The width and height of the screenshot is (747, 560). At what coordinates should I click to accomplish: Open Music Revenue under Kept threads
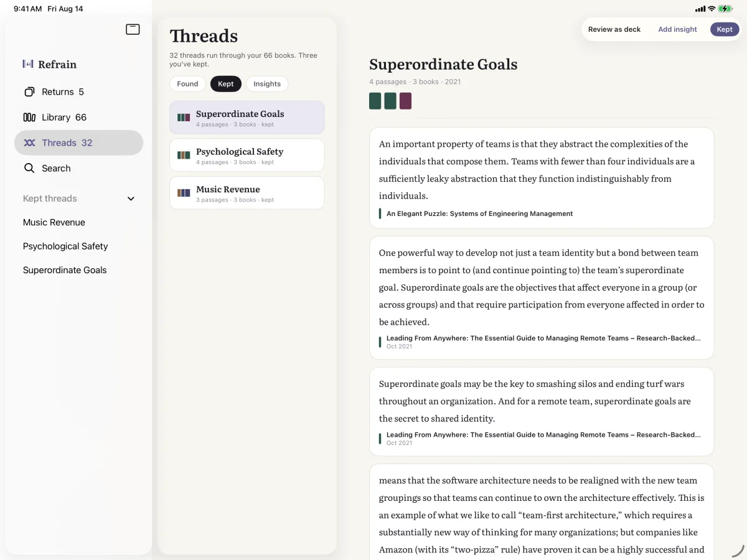point(54,222)
